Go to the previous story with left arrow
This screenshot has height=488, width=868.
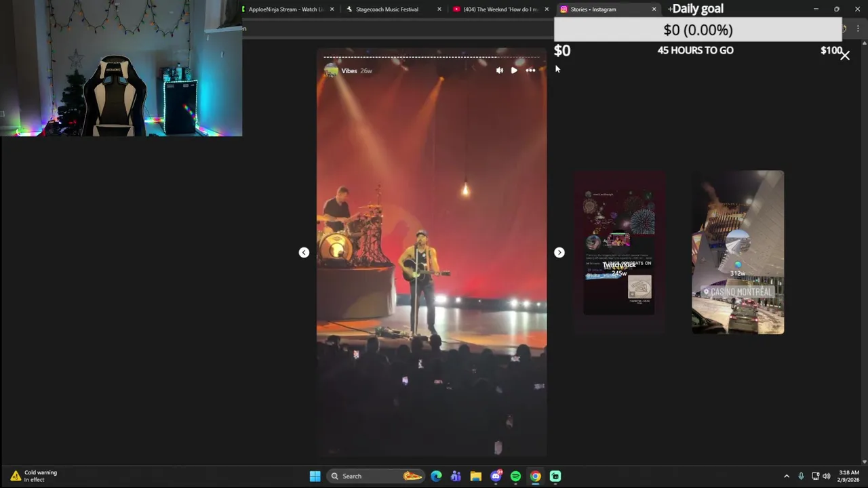pos(304,252)
